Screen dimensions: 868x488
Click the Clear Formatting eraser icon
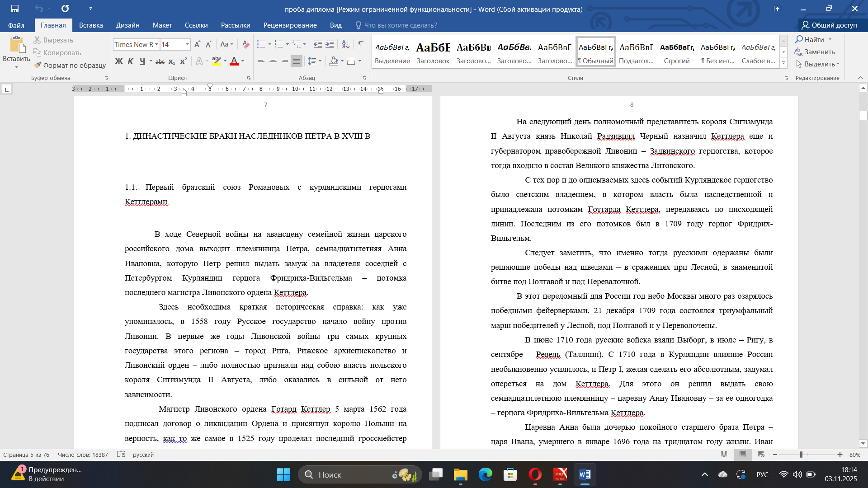pyautogui.click(x=246, y=44)
